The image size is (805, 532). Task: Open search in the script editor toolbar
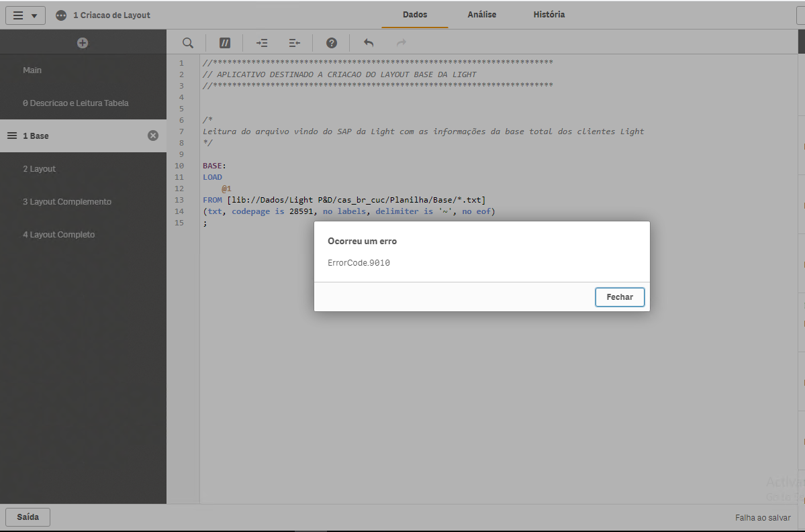click(x=188, y=43)
